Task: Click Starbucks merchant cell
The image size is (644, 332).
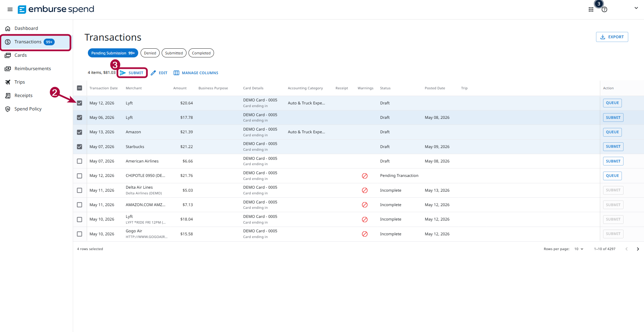Action: pyautogui.click(x=135, y=147)
